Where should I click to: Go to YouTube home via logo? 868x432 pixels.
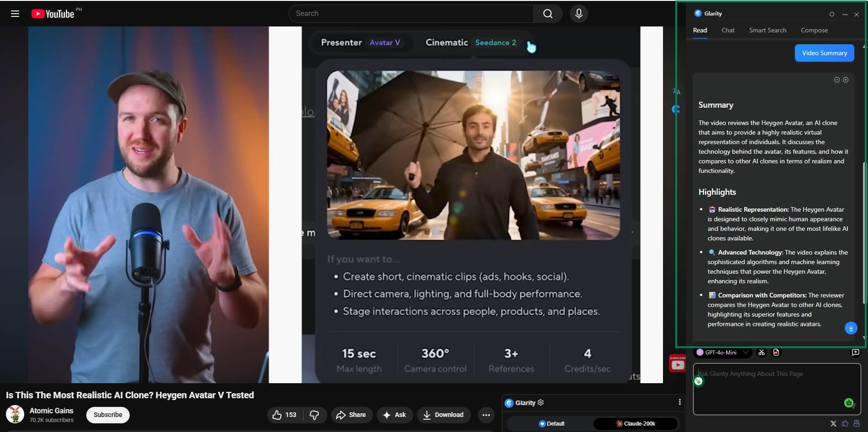[x=53, y=14]
